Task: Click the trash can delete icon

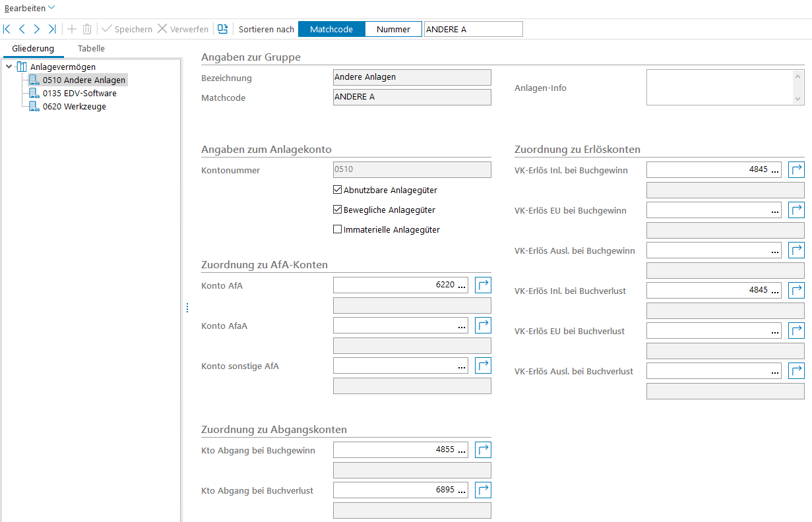Action: [87, 29]
